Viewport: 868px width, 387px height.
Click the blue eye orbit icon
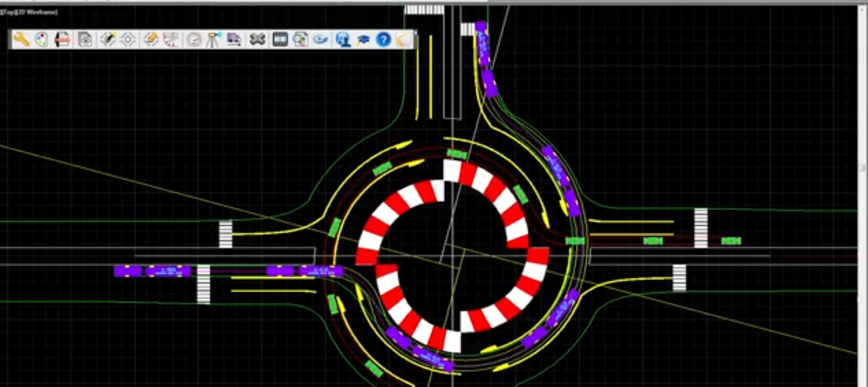tap(321, 40)
